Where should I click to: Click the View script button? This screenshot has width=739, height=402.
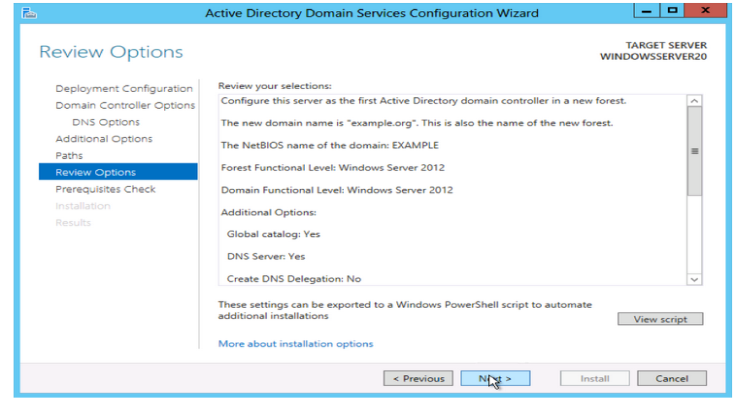[660, 319]
